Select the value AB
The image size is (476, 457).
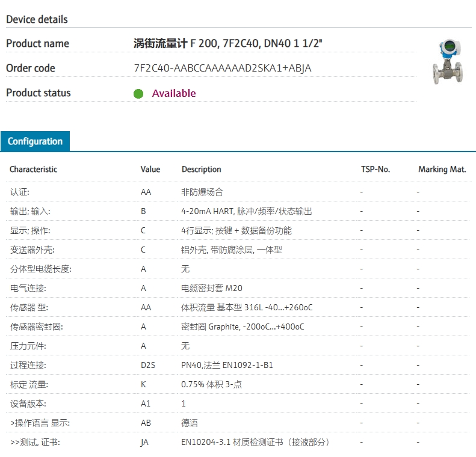146,423
